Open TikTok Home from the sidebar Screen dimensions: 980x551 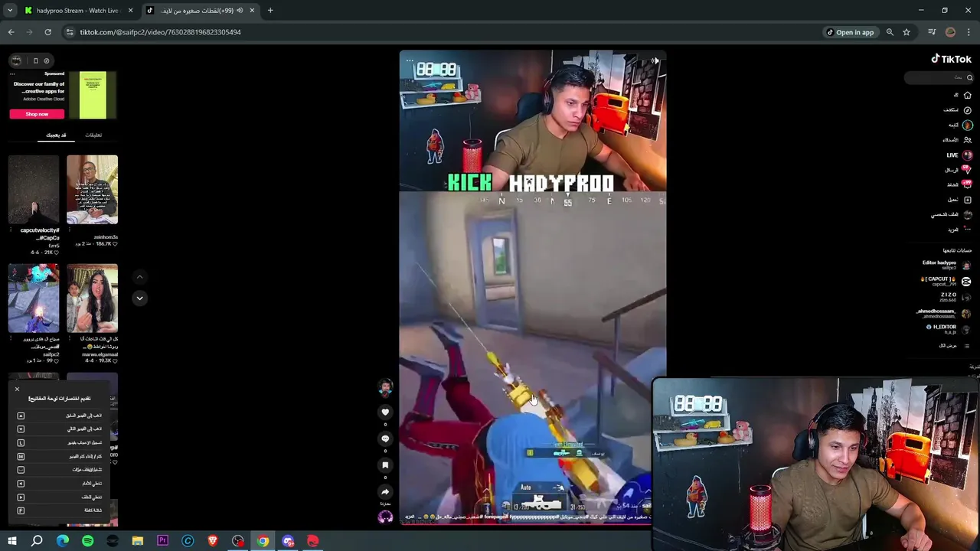[x=967, y=95]
